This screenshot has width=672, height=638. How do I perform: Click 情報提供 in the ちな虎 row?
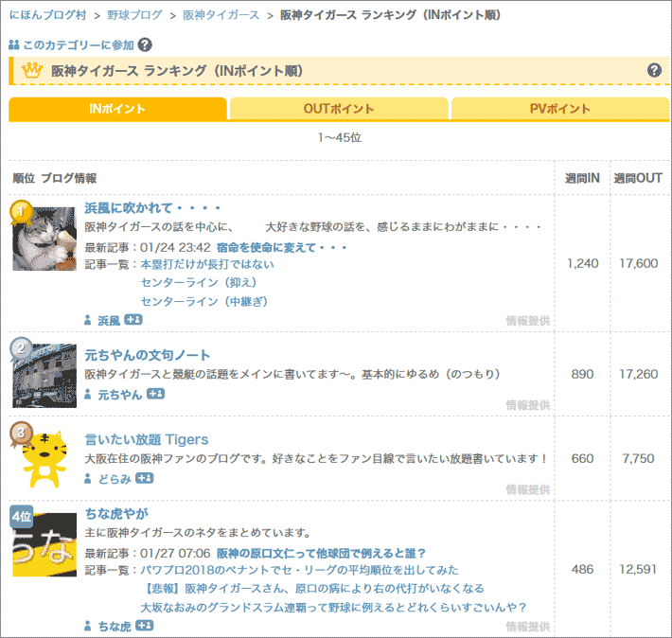[x=527, y=627]
